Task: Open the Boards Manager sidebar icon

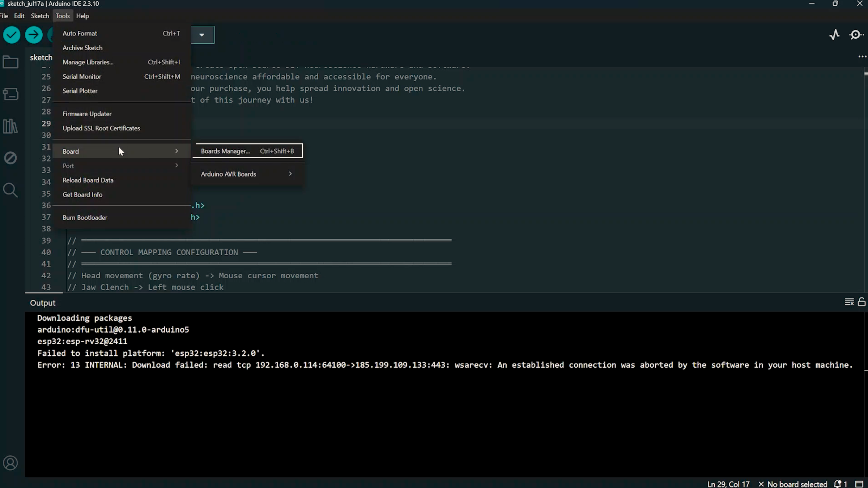Action: 10,94
